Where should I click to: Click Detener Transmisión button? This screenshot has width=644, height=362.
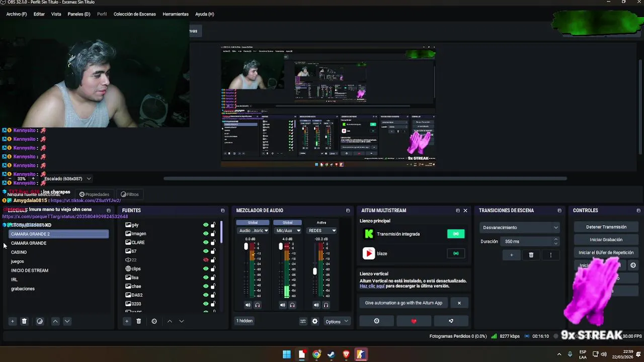pos(606,227)
